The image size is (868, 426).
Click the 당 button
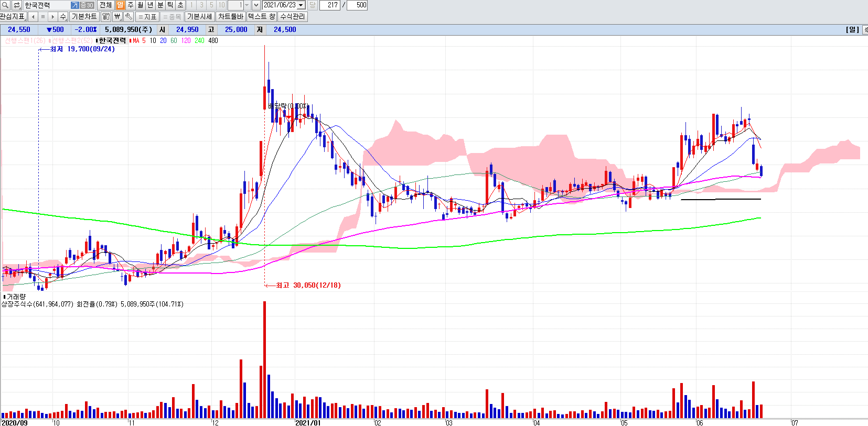313,5
